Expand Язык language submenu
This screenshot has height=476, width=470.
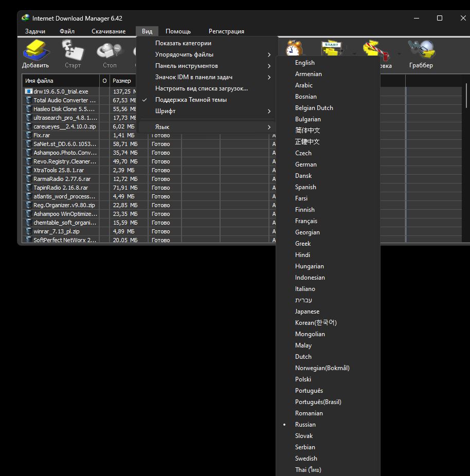pyautogui.click(x=207, y=127)
